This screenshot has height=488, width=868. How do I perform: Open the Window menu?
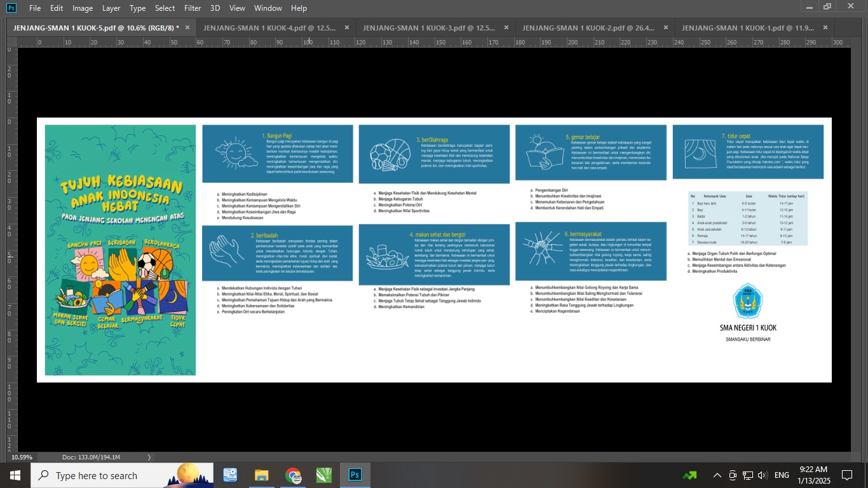coord(268,8)
